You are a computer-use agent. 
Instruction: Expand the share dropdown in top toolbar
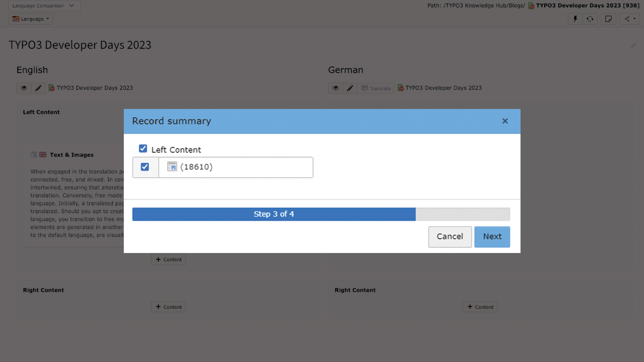coord(630,19)
